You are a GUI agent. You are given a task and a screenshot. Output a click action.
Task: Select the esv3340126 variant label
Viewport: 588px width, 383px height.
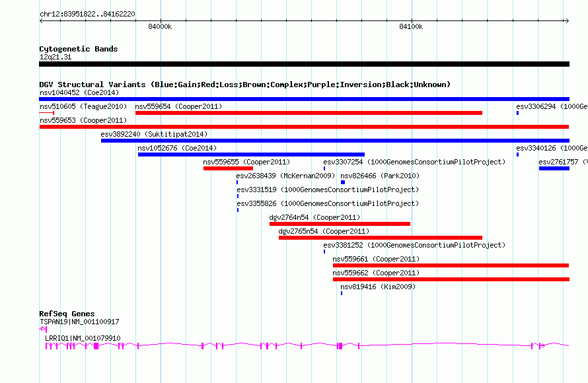pos(552,148)
